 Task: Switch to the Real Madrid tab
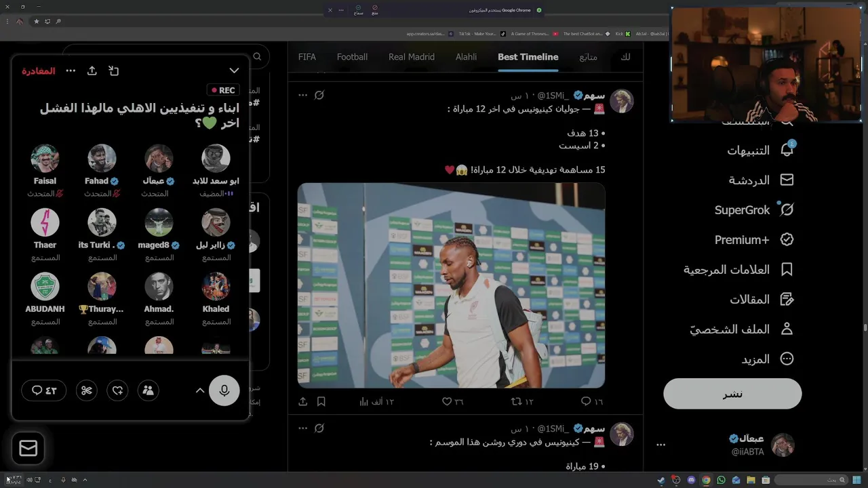pos(412,57)
